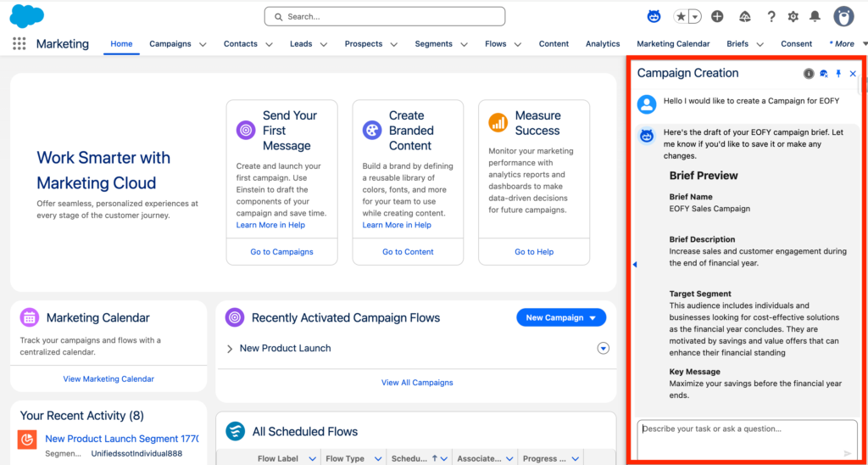Expand the New Product Launch row
This screenshot has height=465, width=868.
[x=230, y=349]
